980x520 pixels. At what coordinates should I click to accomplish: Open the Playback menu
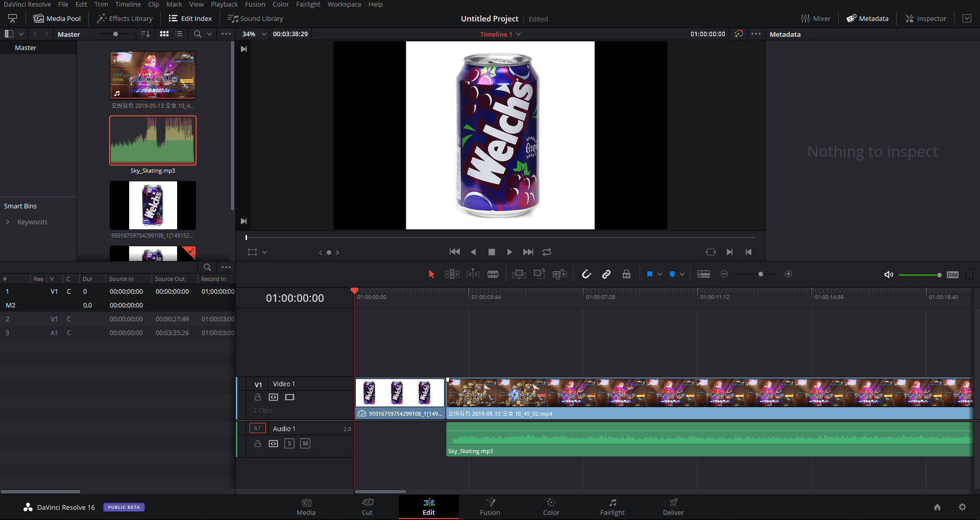(224, 4)
